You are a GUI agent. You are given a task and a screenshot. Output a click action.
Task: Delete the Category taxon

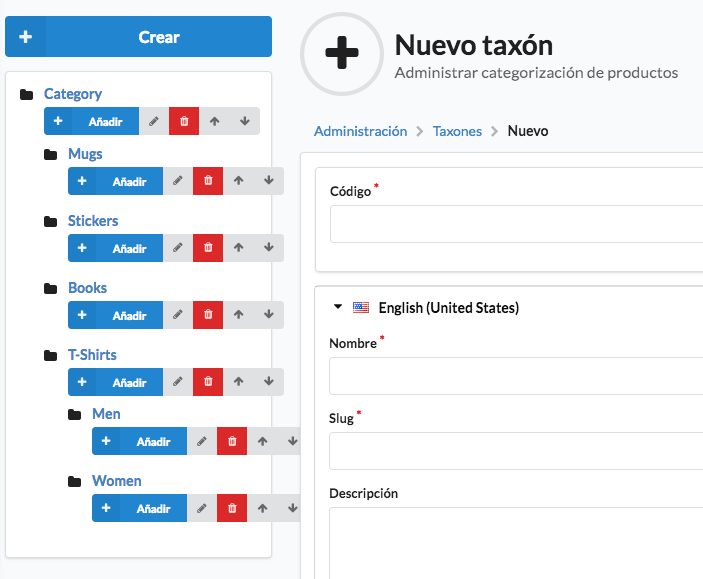[x=184, y=121]
